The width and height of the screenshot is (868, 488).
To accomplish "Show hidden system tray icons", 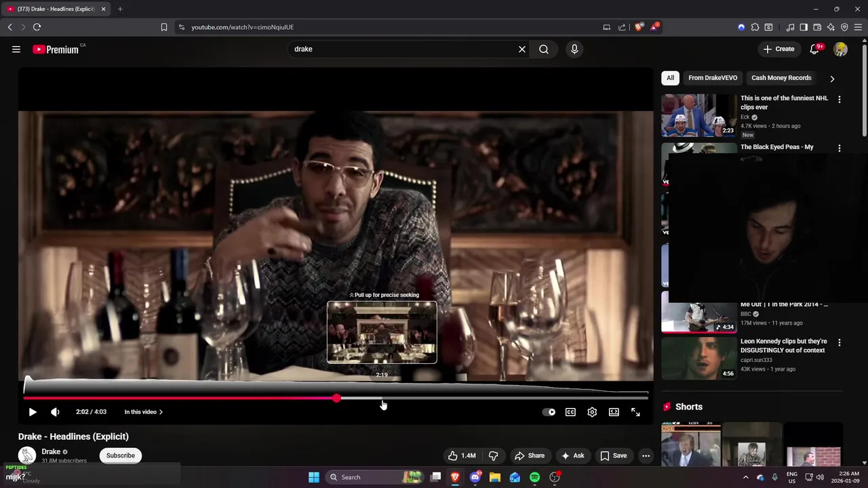I will tap(746, 477).
